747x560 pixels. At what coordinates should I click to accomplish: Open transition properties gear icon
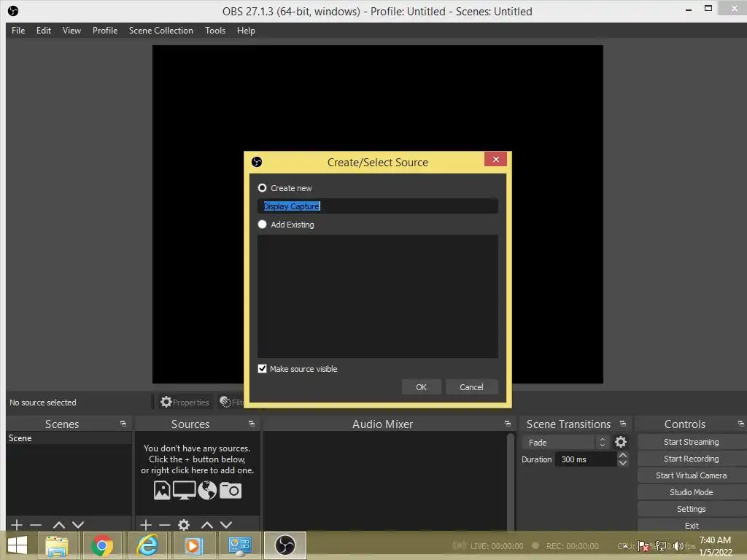621,443
